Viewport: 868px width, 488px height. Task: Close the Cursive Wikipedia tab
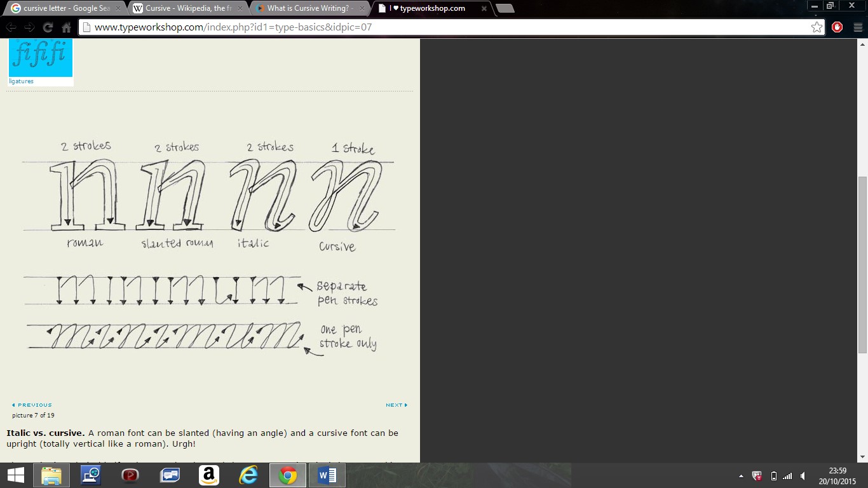pos(240,9)
